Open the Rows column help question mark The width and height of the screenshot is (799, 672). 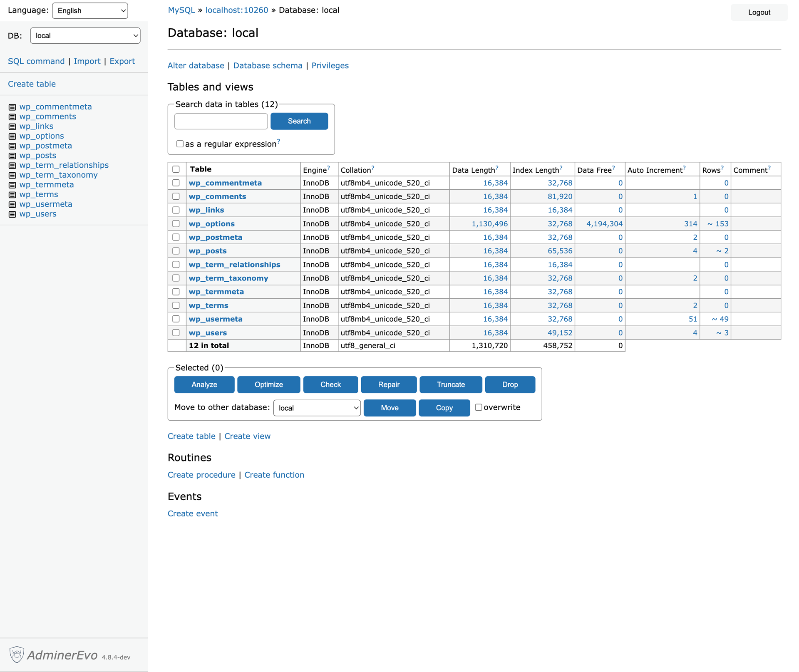click(722, 168)
